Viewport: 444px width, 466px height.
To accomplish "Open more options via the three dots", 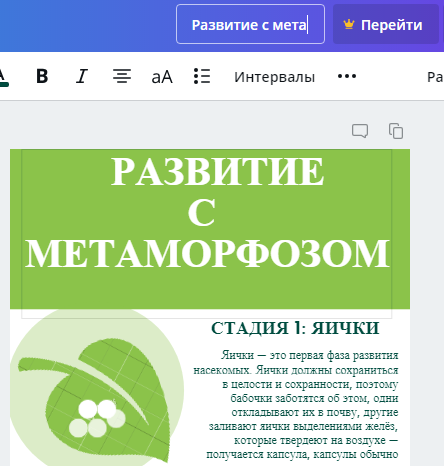I will (347, 76).
